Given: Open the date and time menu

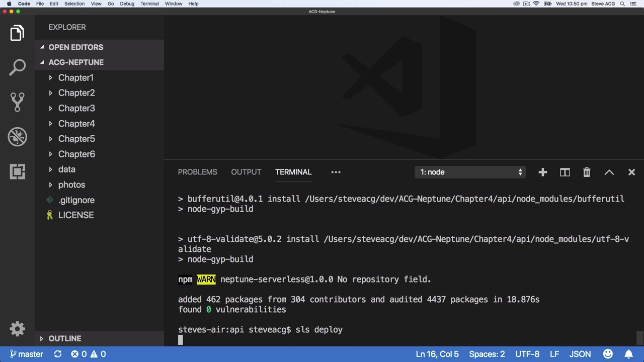Looking at the screenshot, I should pyautogui.click(x=572, y=4).
